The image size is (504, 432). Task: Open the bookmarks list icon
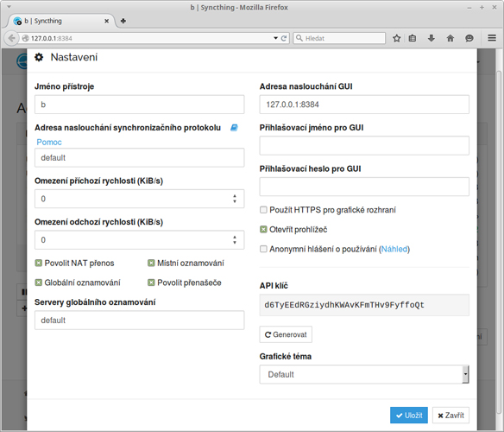[413, 38]
